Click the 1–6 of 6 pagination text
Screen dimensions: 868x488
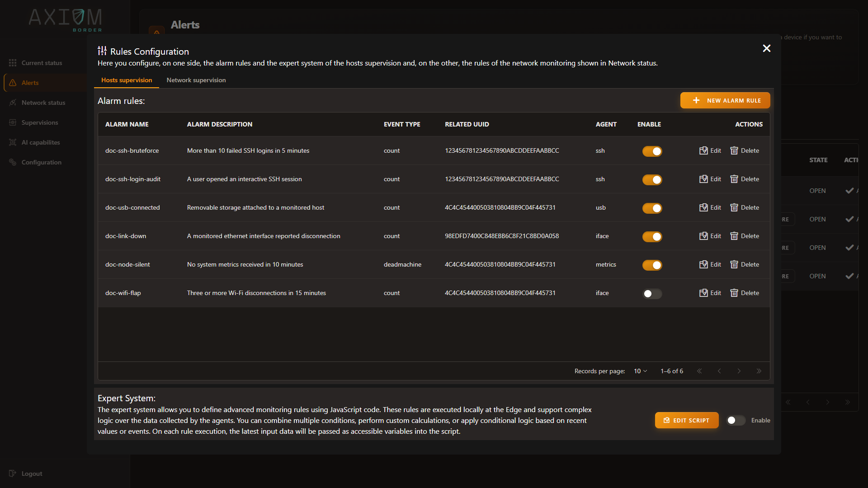click(672, 371)
